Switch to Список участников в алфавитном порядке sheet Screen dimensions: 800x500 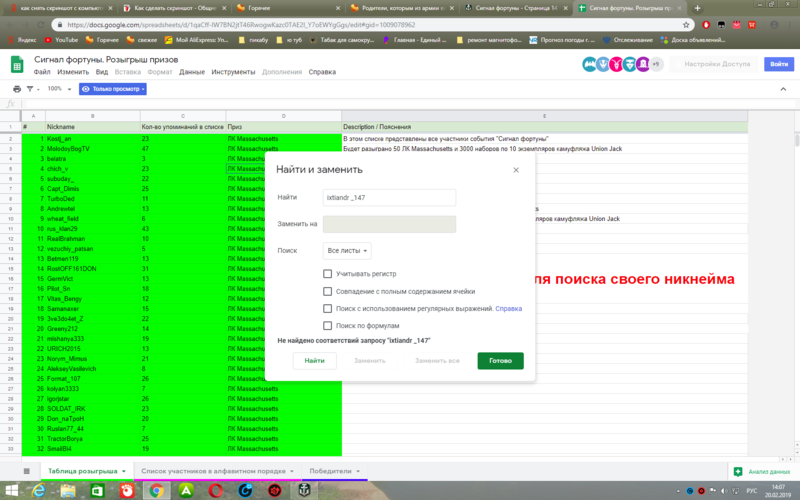213,471
